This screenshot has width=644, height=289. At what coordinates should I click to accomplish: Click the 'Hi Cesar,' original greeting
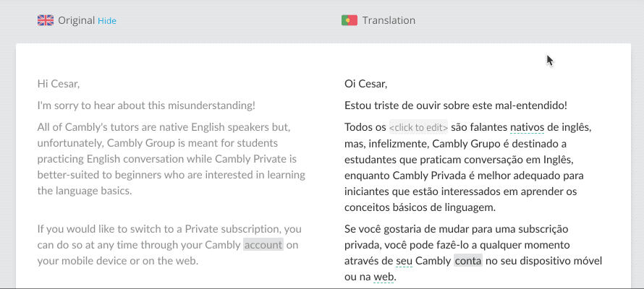pyautogui.click(x=59, y=85)
